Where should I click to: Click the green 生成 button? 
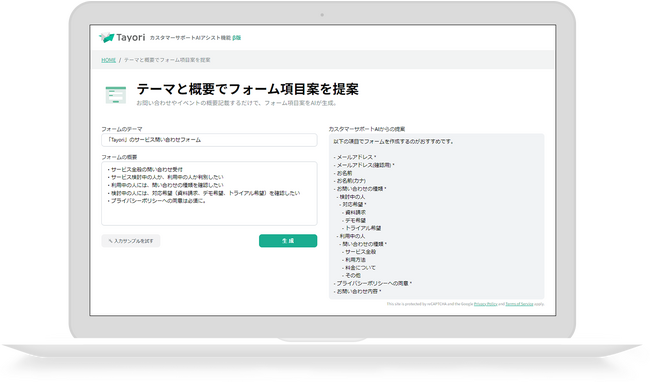[288, 241]
